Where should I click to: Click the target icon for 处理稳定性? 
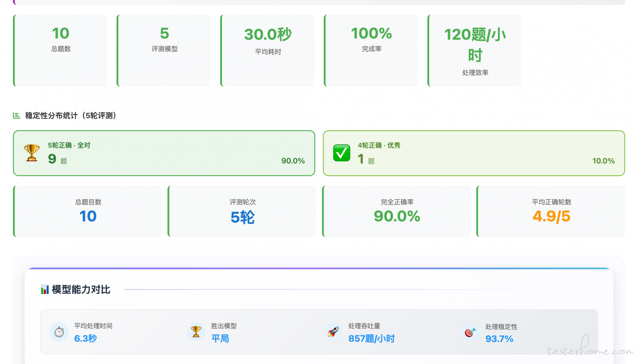(470, 332)
